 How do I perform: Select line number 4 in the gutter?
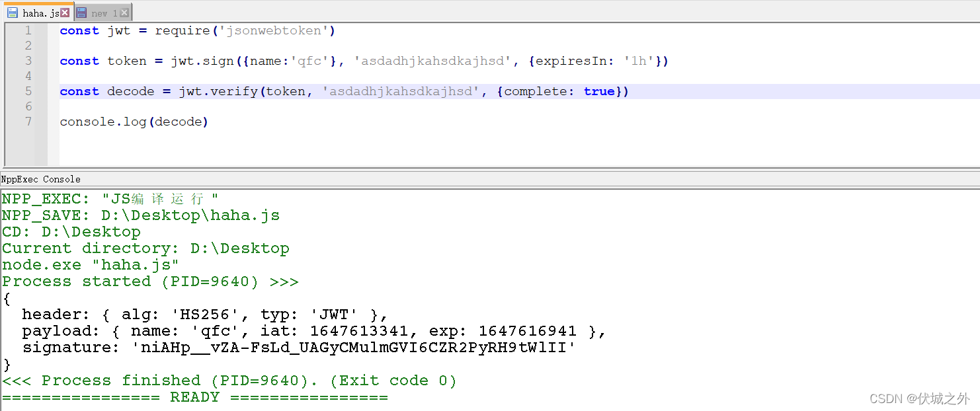pos(28,76)
